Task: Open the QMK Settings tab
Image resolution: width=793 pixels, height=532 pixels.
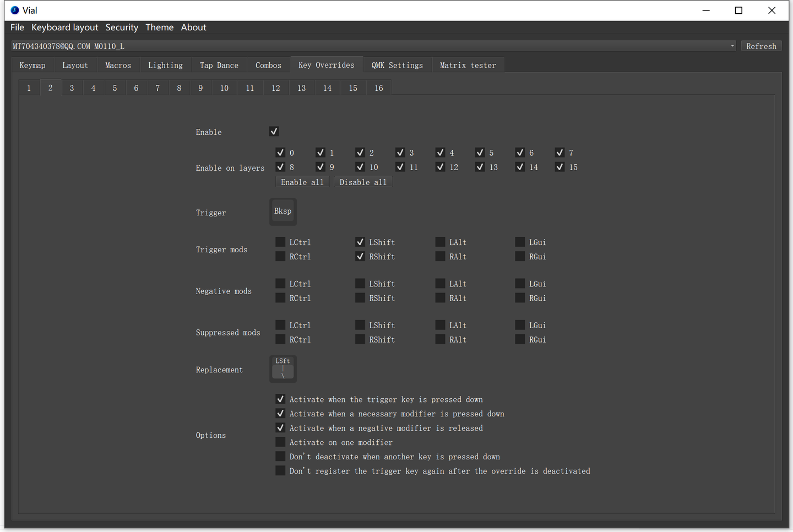Action: tap(397, 66)
